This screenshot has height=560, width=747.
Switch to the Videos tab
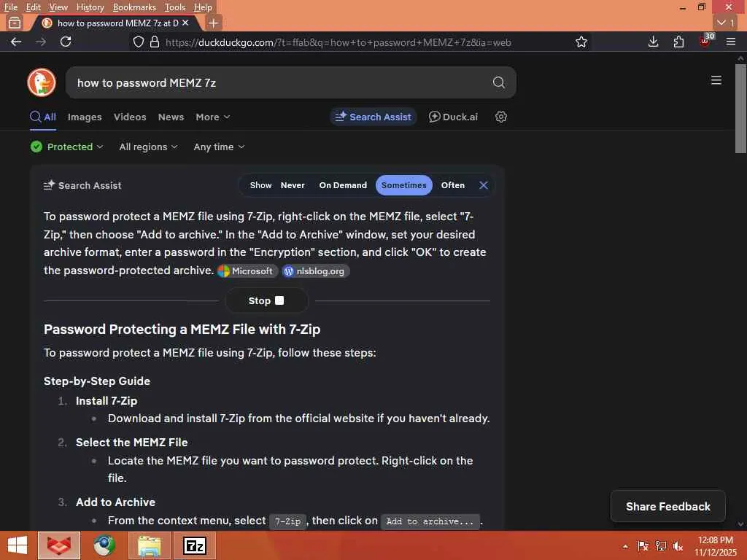coord(130,117)
